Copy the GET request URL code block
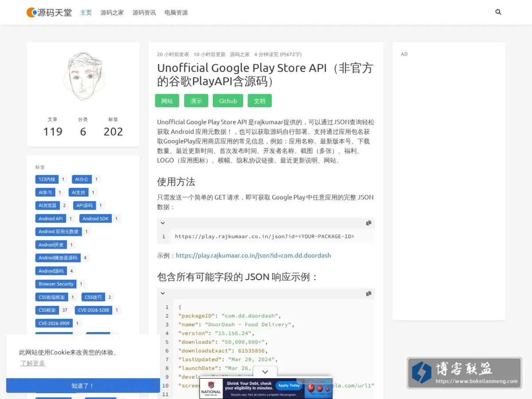The height and width of the screenshot is (399, 532). 368,223
